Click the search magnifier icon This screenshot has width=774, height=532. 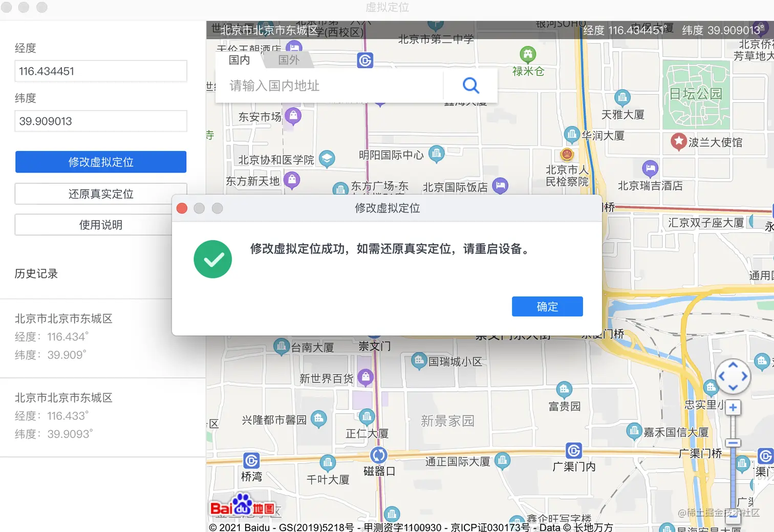tap(470, 86)
